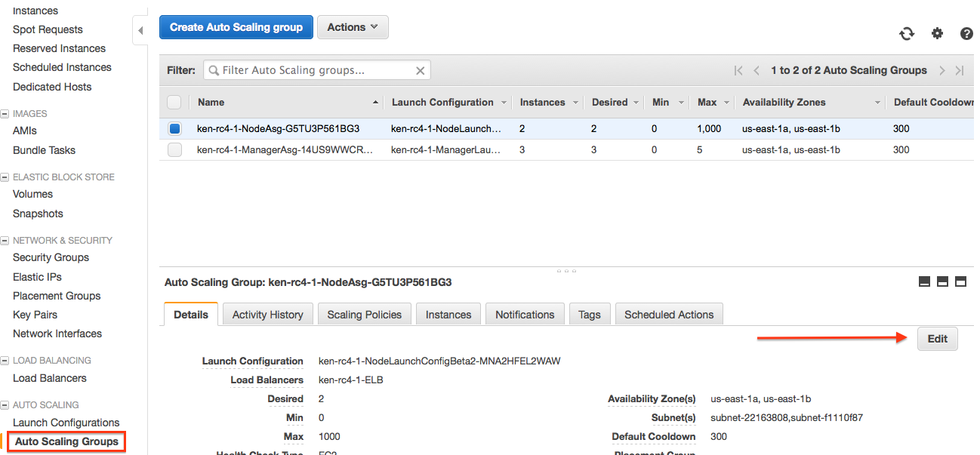The height and width of the screenshot is (455, 980).
Task: Open the Scaling Policies tab
Action: click(364, 314)
